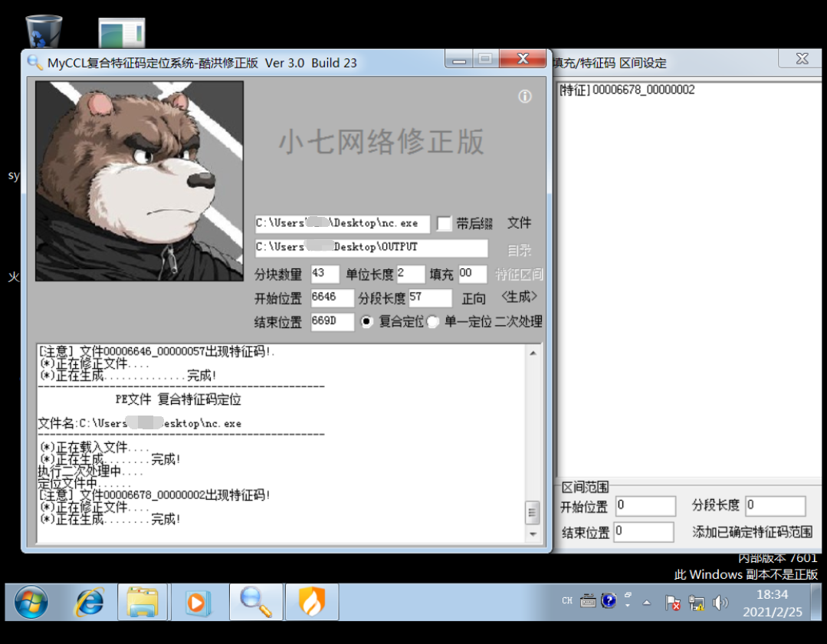Select the 单一定位 radio button
Screen dimensions: 827x644
432,321
